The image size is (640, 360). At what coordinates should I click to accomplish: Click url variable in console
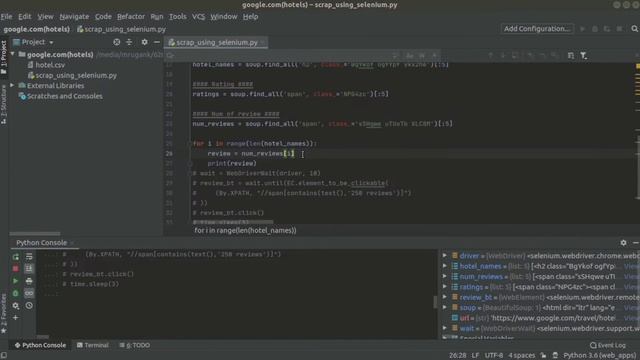point(464,318)
